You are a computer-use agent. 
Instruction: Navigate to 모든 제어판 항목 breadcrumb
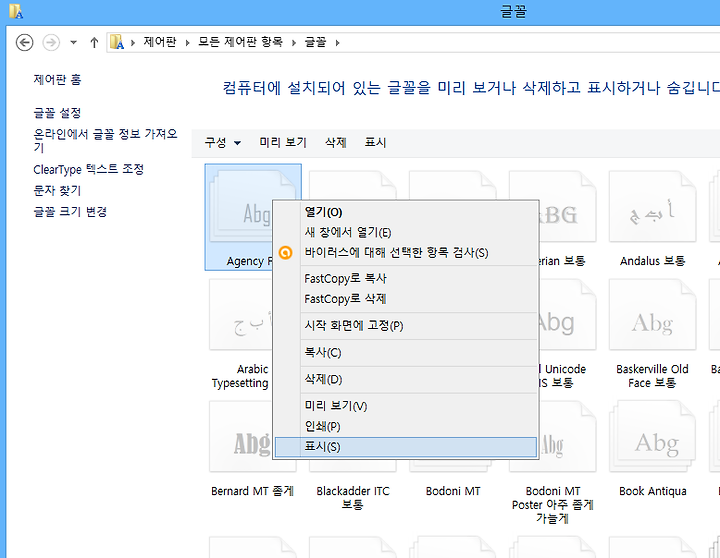240,42
